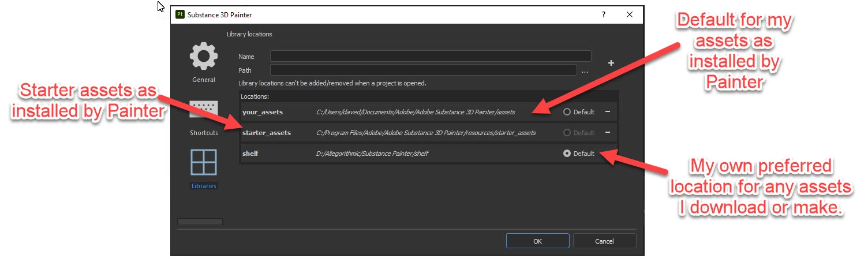Viewport: 868px width, 280px height.
Task: Click the D:/Allegorithmic/Substance Painter/shelf path
Action: point(372,154)
